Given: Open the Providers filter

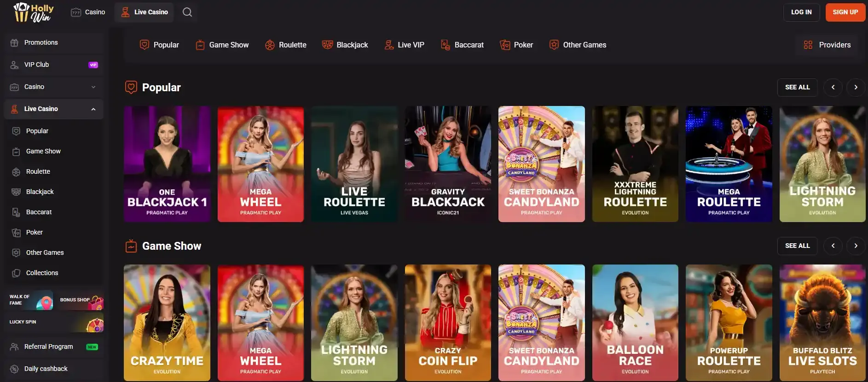Looking at the screenshot, I should pos(827,45).
